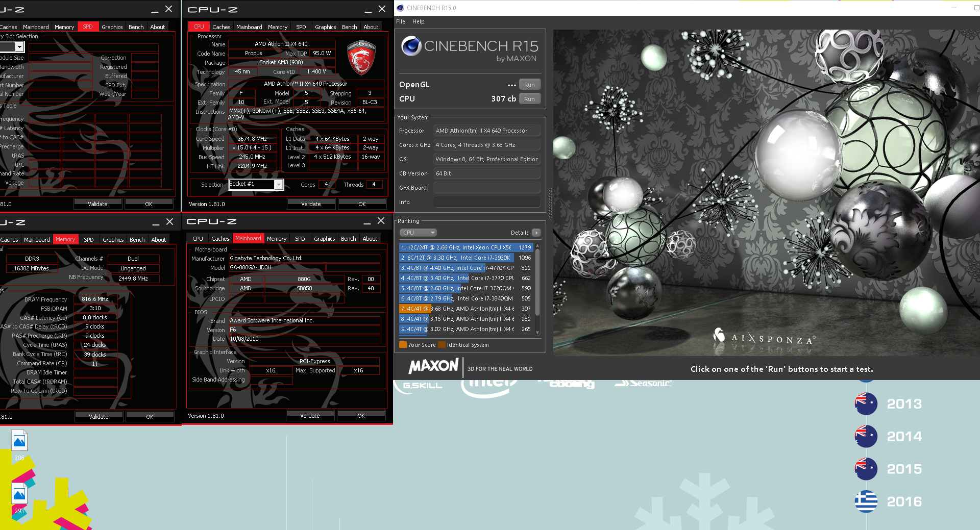Select Graphics tab in Mainboard window
Viewport: 980px width, 530px height.
pyautogui.click(x=324, y=239)
